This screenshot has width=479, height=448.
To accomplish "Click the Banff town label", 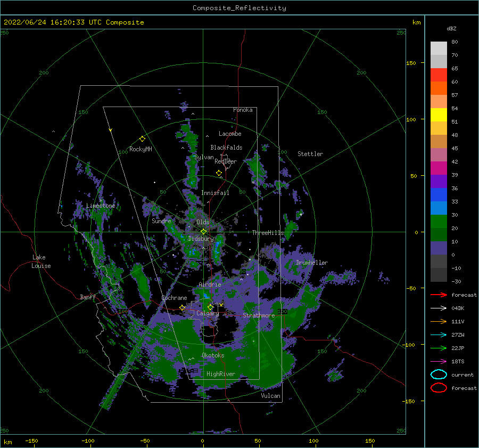I will click(x=88, y=297).
